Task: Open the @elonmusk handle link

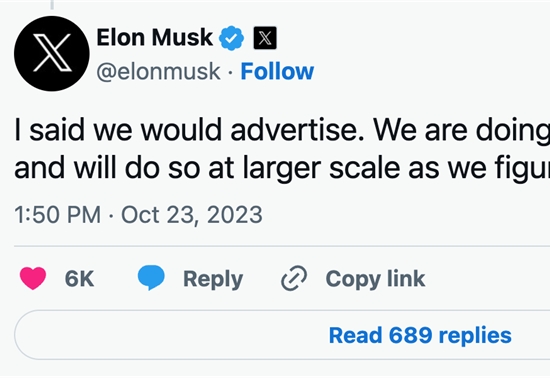Action: coord(159,72)
